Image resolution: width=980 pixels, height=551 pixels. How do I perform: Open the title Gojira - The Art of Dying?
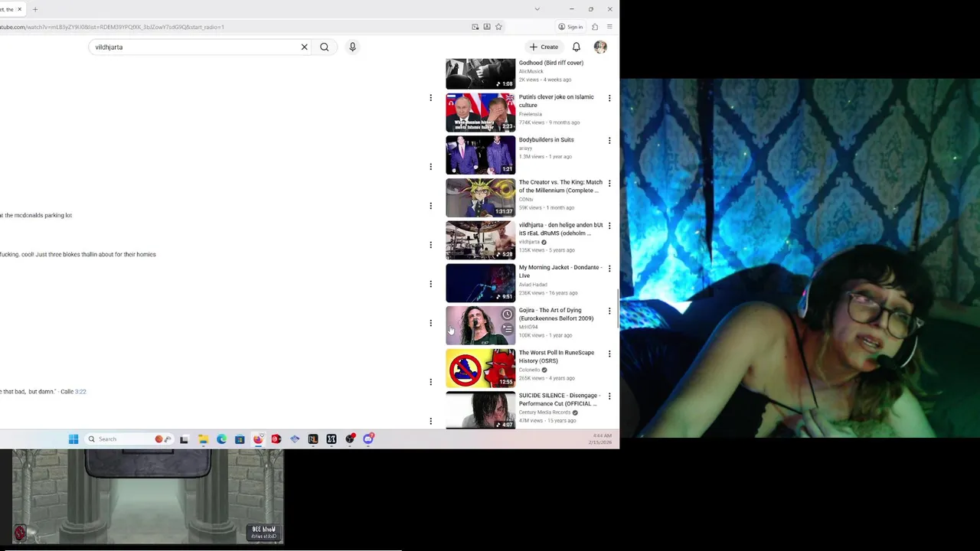pos(557,315)
